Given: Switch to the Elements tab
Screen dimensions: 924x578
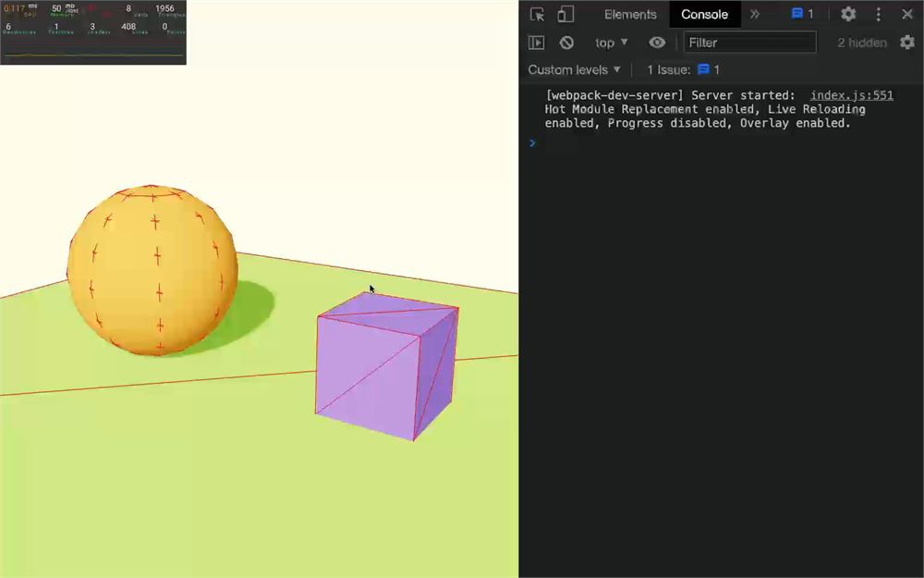Looking at the screenshot, I should click(x=630, y=14).
